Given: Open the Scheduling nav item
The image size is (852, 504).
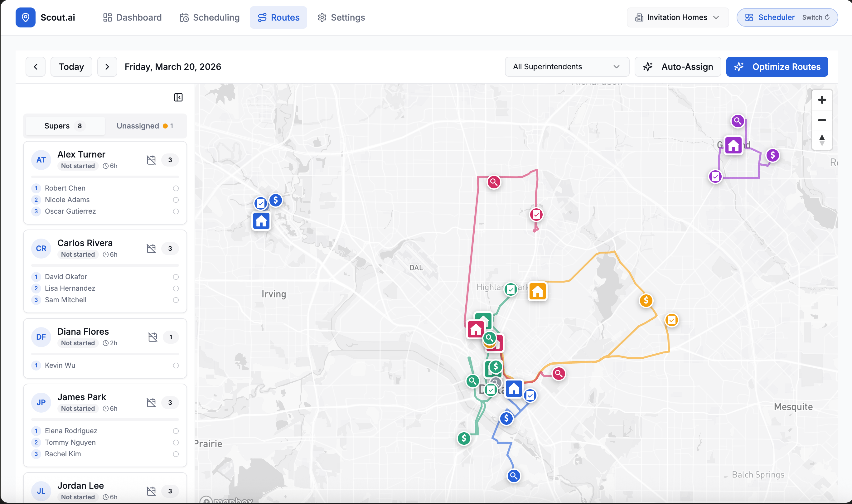Looking at the screenshot, I should 210,17.
